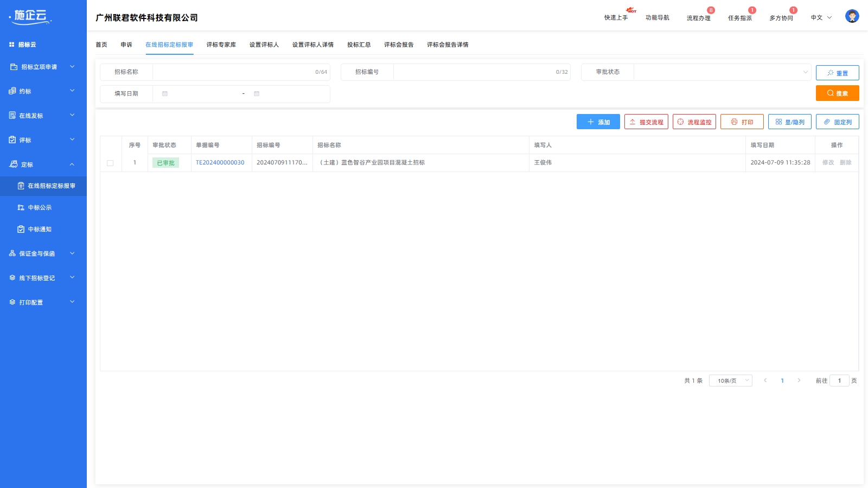This screenshot has width=868, height=488.
Task: Click the 评标 sidebar icon
Action: click(12, 140)
